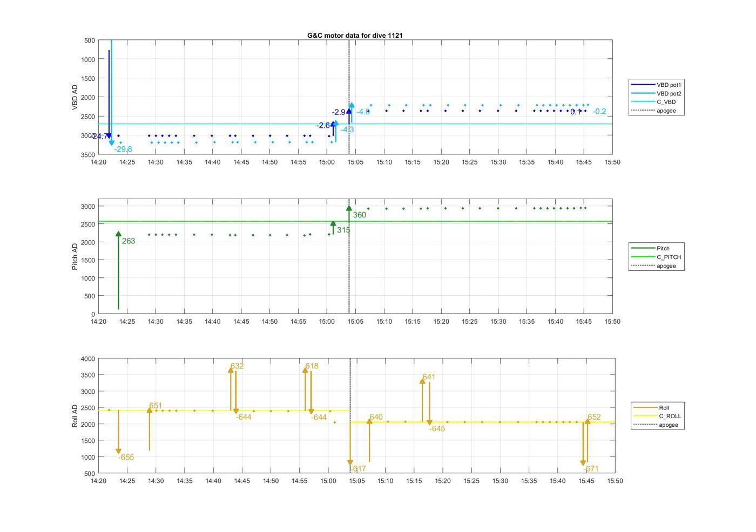Click the "-655" roll move label
Image resolution: width=756 pixels, height=532 pixels.
(126, 458)
